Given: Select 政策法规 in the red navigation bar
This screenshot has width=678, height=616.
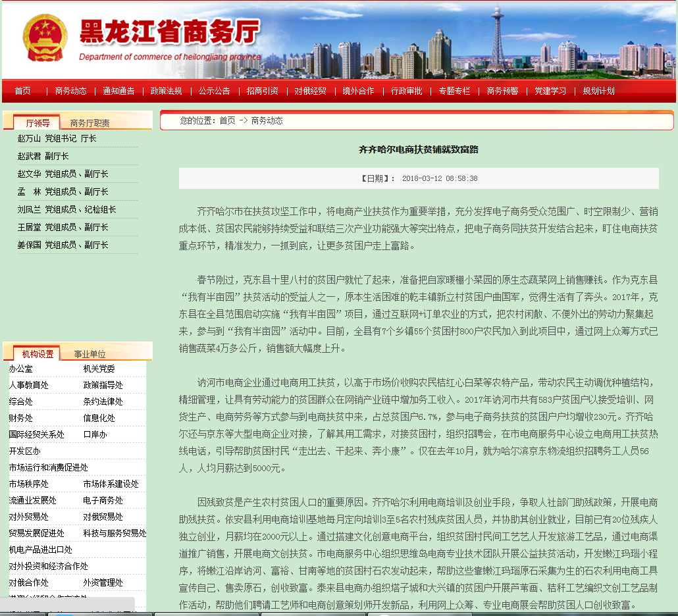Looking at the screenshot, I should (167, 91).
